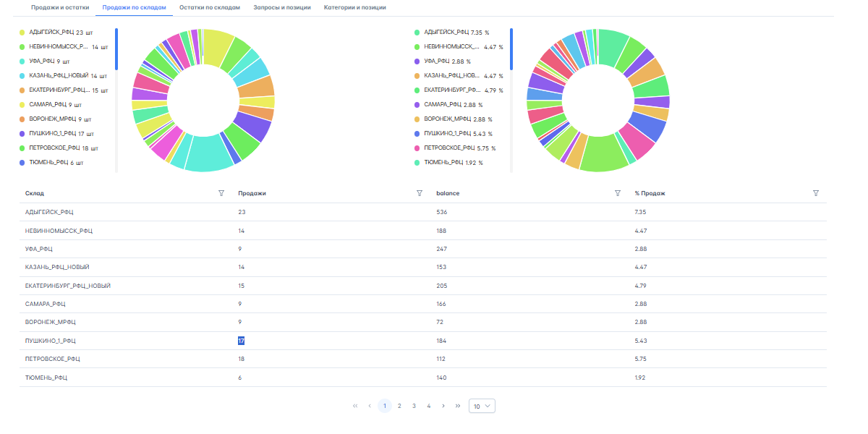Jump to last page using double-right arrow
Viewport: 868px width, 434px height.
click(458, 406)
